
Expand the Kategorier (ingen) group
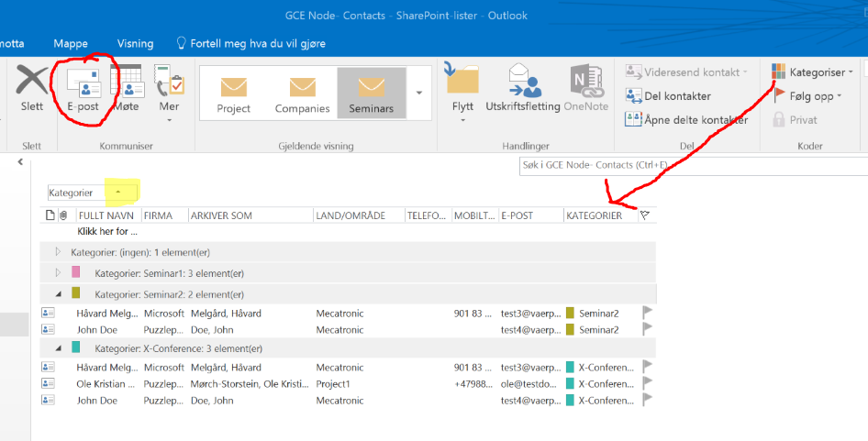(x=57, y=251)
